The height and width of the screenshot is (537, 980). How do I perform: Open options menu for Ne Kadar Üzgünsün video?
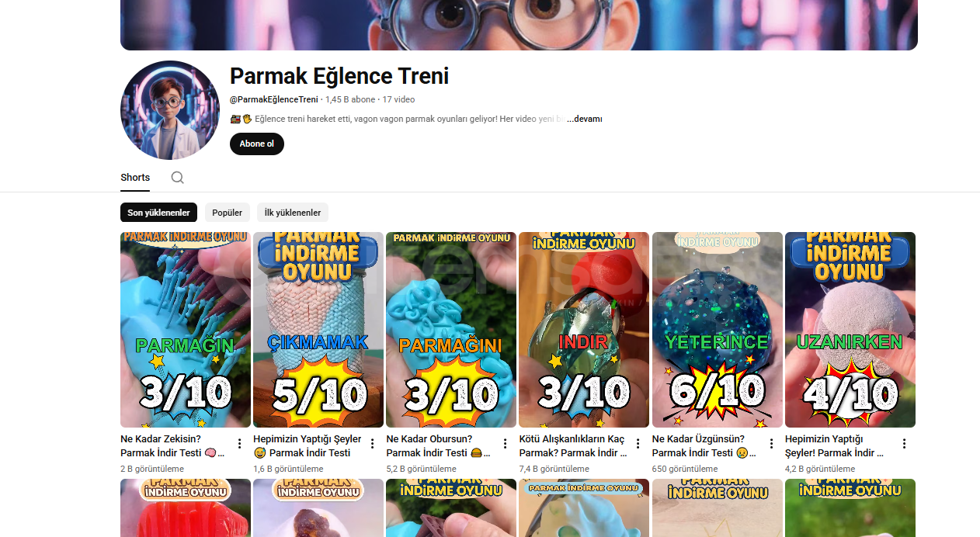tap(771, 444)
